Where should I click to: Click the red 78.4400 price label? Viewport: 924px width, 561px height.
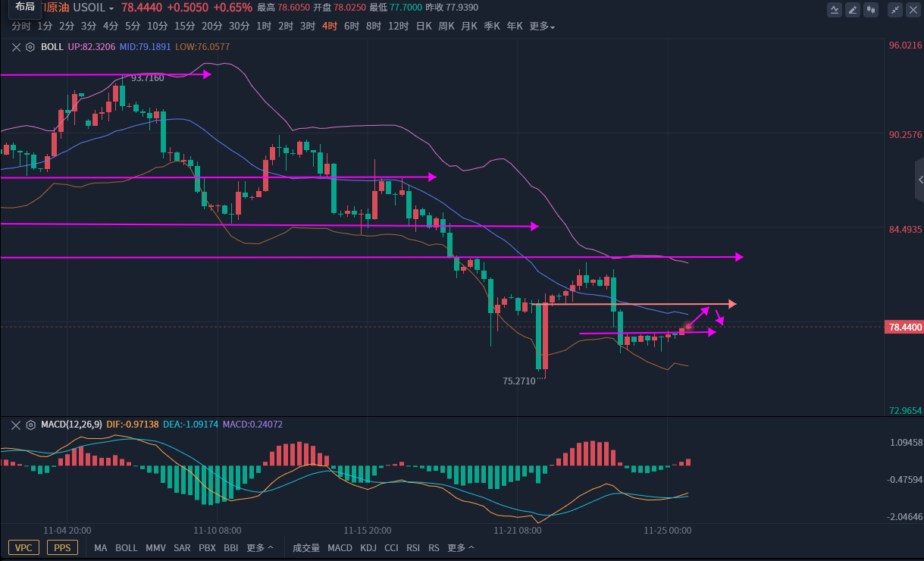[904, 327]
